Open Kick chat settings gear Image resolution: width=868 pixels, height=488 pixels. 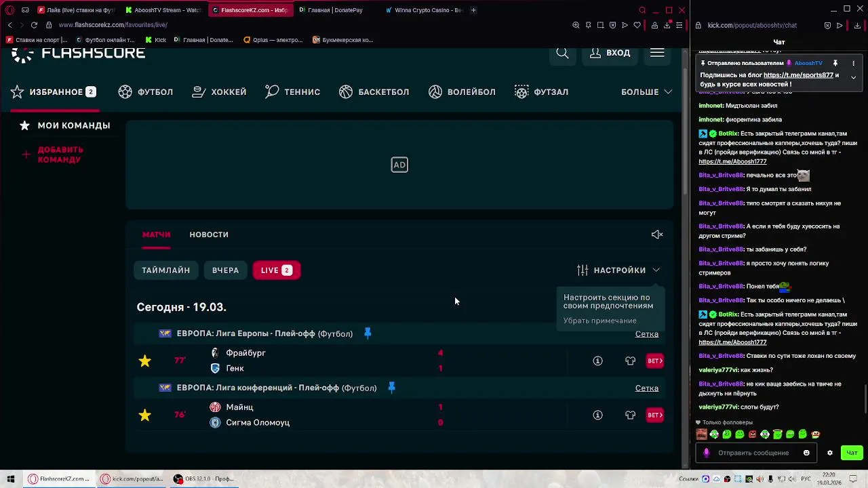coord(829,453)
